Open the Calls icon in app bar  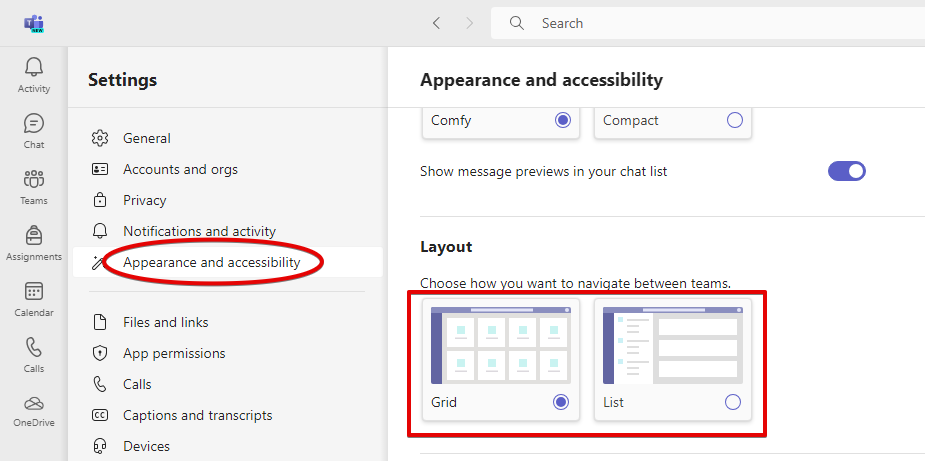(34, 354)
